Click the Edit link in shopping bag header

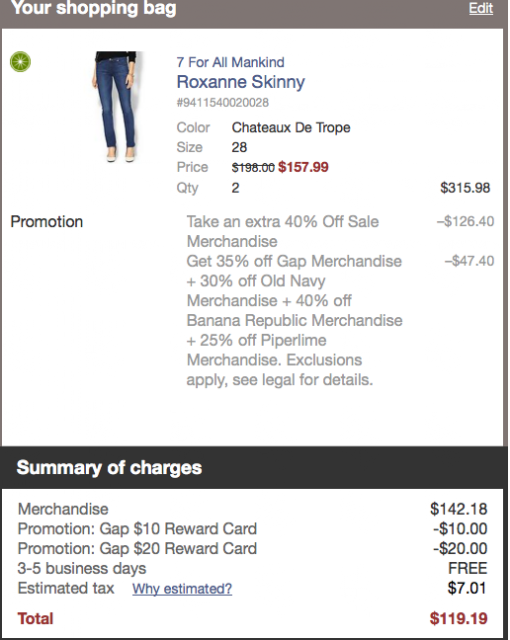pos(481,8)
